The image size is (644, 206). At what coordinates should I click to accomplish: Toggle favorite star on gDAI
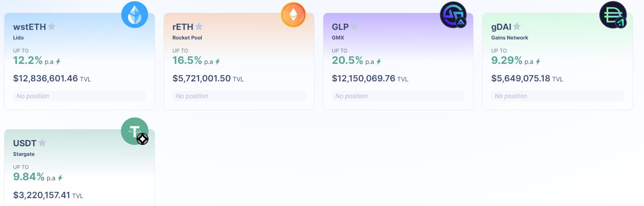click(x=517, y=26)
